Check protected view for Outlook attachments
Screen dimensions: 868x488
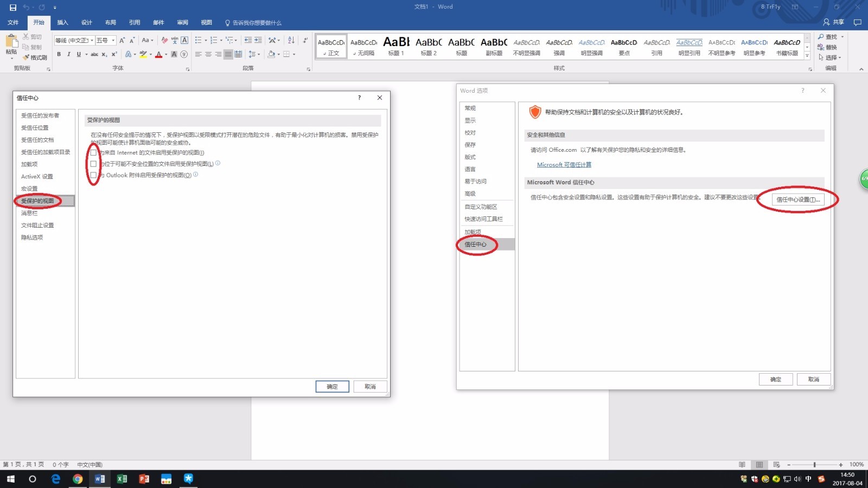93,175
